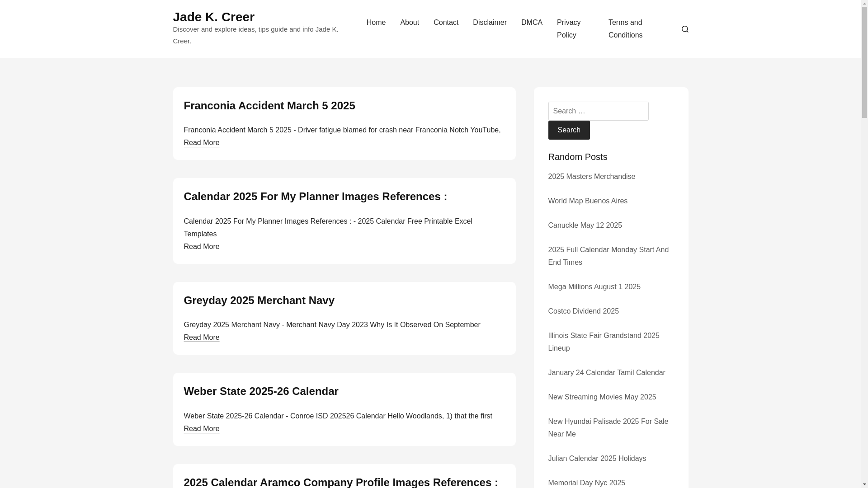Open the Contact page
The width and height of the screenshot is (868, 488).
coord(446,23)
